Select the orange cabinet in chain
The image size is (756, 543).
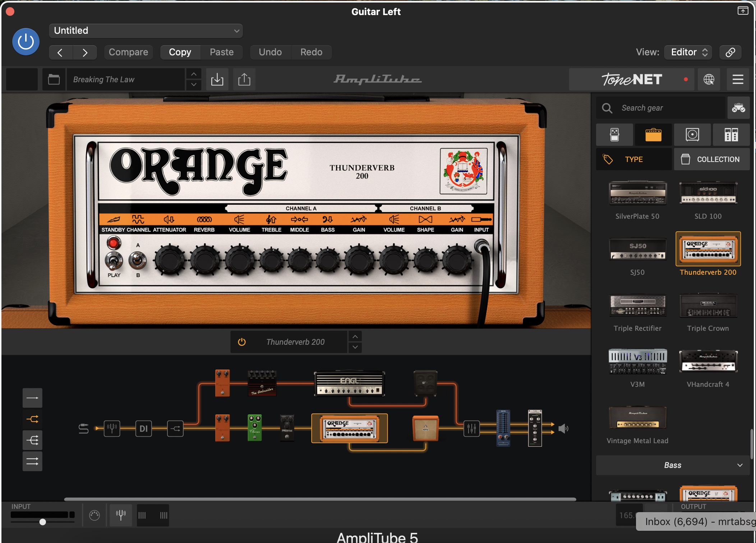point(425,428)
